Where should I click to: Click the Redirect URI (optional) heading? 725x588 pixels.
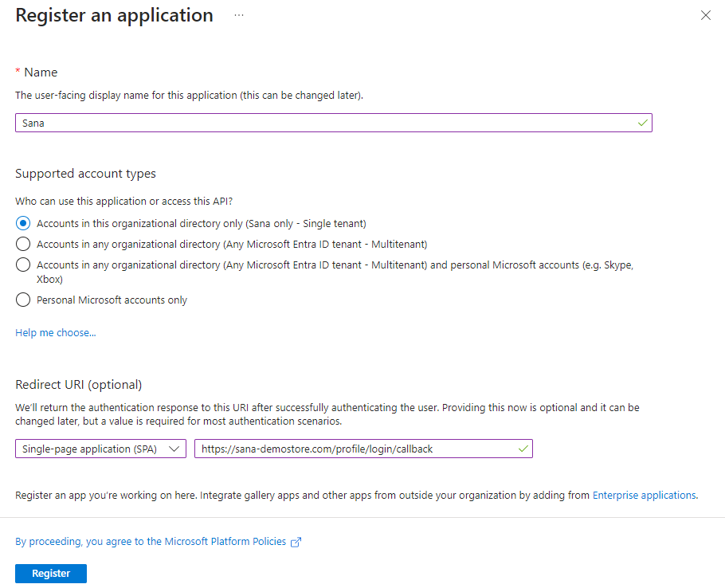click(x=78, y=384)
